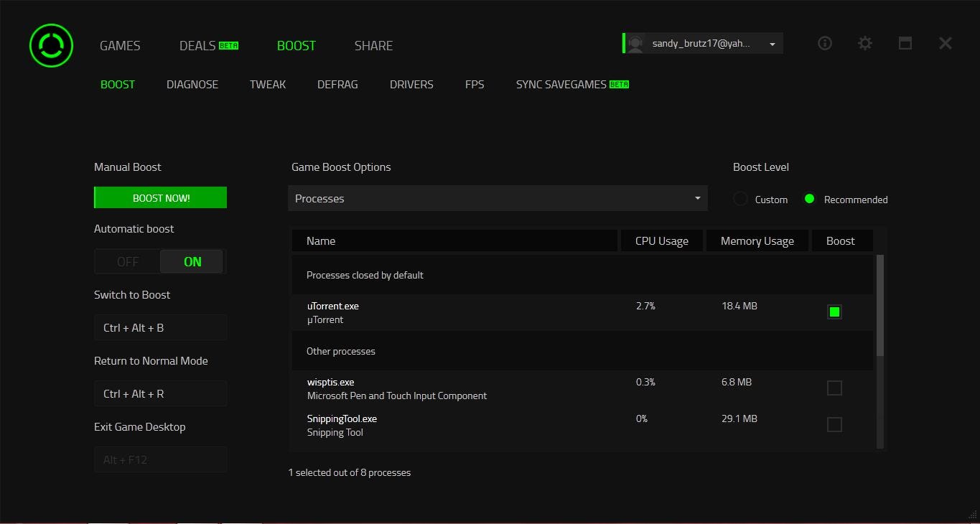The width and height of the screenshot is (980, 524).
Task: Sort by CPU Usage column
Action: click(662, 240)
